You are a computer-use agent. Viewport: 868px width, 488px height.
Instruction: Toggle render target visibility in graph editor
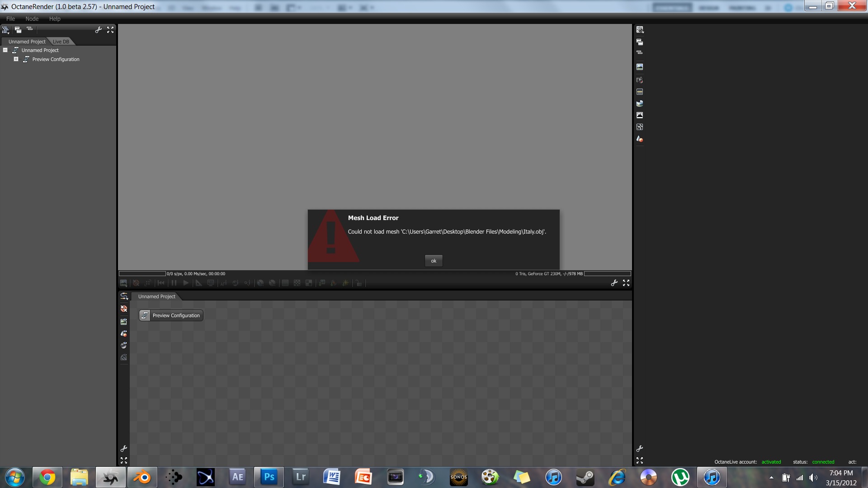[123, 322]
